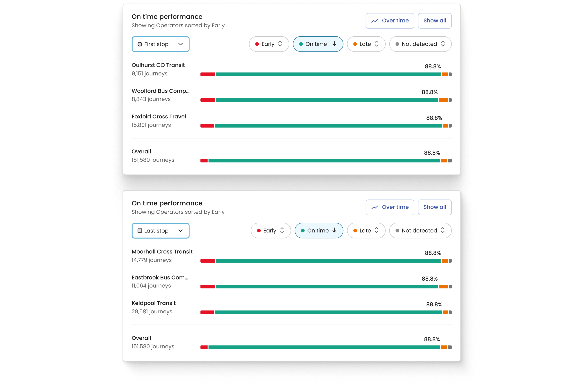This screenshot has height=392, width=583.
Task: Click sort arrows on bottom Not detected chip
Action: [443, 230]
